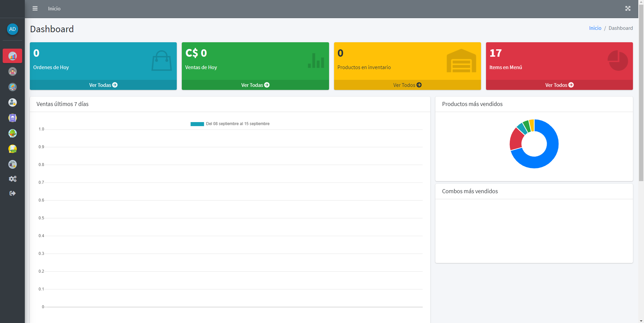Screen dimensions: 644x323
Task: Open the purple menu book sidebar icon
Action: 12,118
